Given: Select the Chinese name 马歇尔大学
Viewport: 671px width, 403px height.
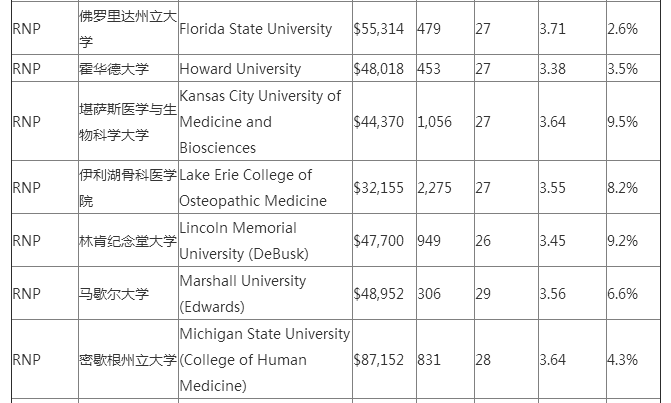Looking at the screenshot, I should coord(113,294).
